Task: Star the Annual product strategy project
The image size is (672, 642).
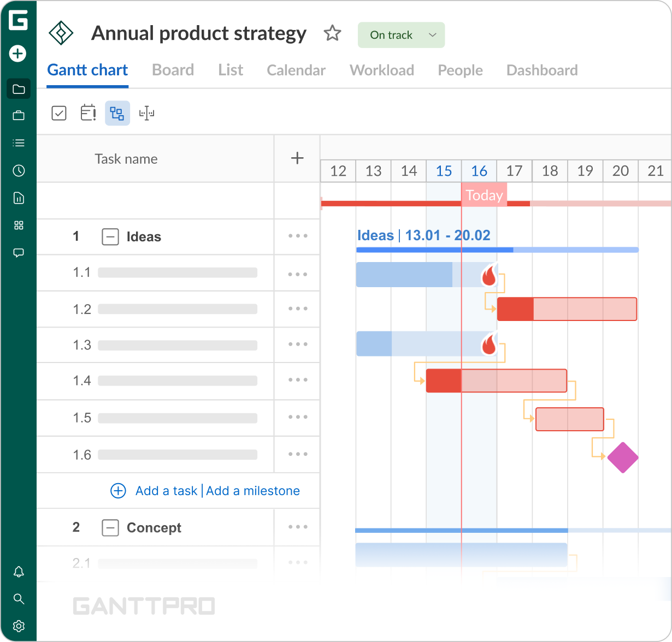Action: [x=332, y=34]
